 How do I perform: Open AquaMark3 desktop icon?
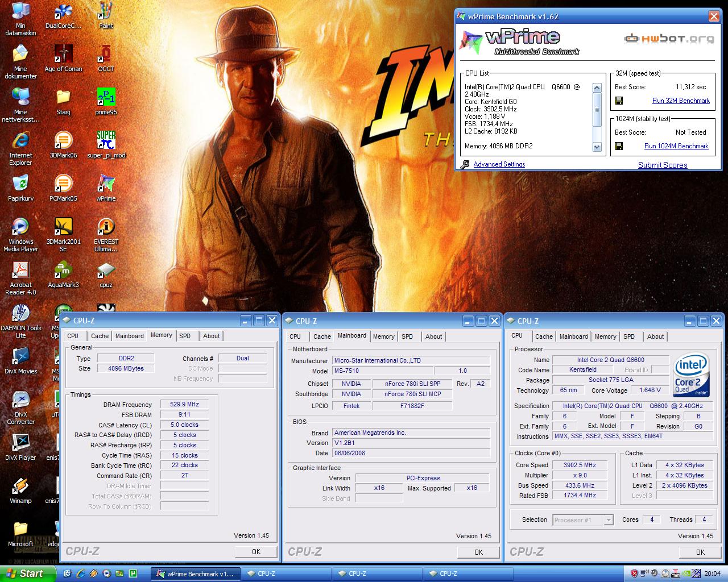click(x=63, y=275)
